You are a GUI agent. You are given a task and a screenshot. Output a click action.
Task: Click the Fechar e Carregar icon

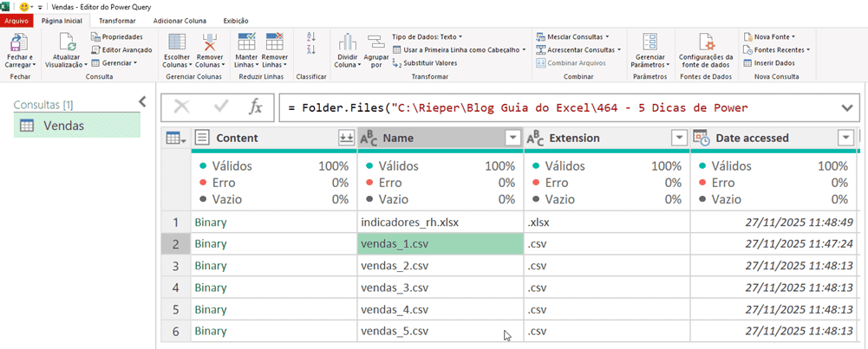[x=19, y=43]
